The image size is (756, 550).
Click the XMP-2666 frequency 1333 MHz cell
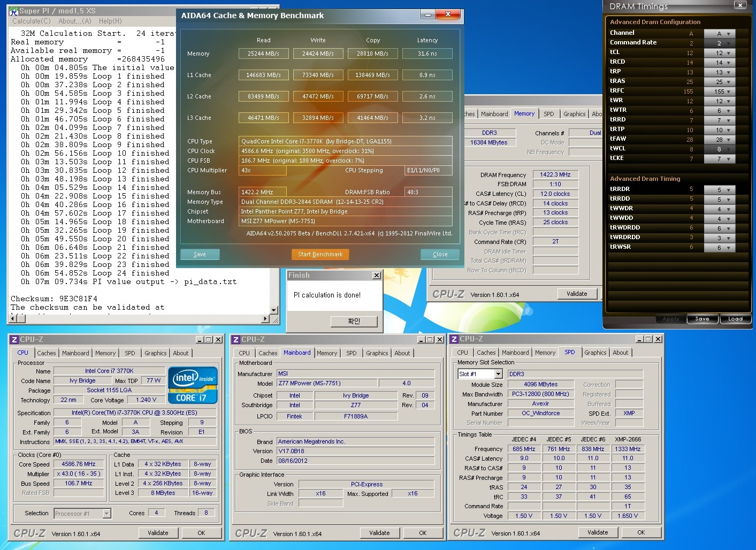pos(628,449)
